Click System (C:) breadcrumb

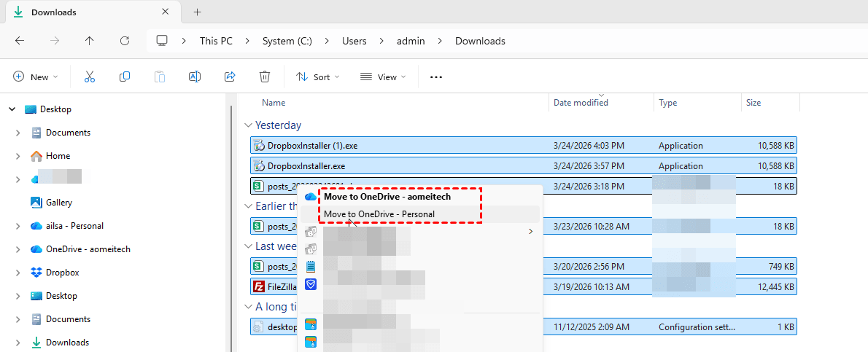pos(287,41)
